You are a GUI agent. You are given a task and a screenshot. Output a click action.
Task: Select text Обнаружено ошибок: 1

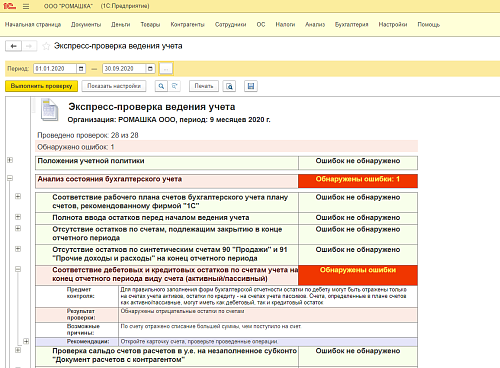click(x=76, y=147)
